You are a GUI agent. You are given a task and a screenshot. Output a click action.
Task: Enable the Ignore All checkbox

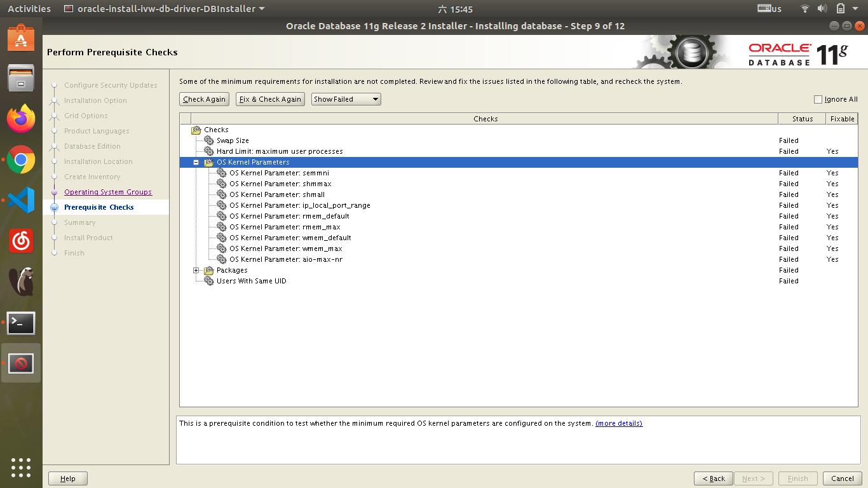click(819, 99)
